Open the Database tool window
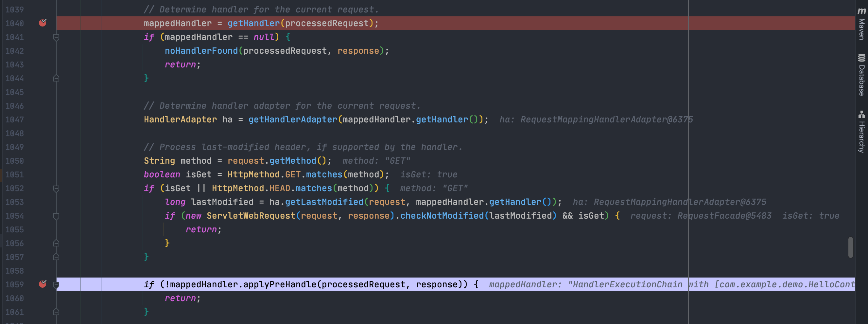This screenshot has height=324, width=868. pyautogui.click(x=861, y=75)
